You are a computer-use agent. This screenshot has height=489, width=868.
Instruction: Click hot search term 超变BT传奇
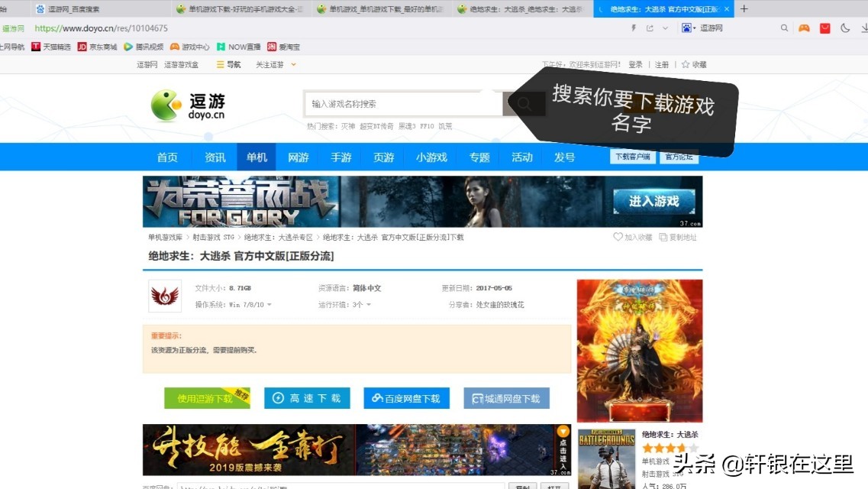click(376, 126)
